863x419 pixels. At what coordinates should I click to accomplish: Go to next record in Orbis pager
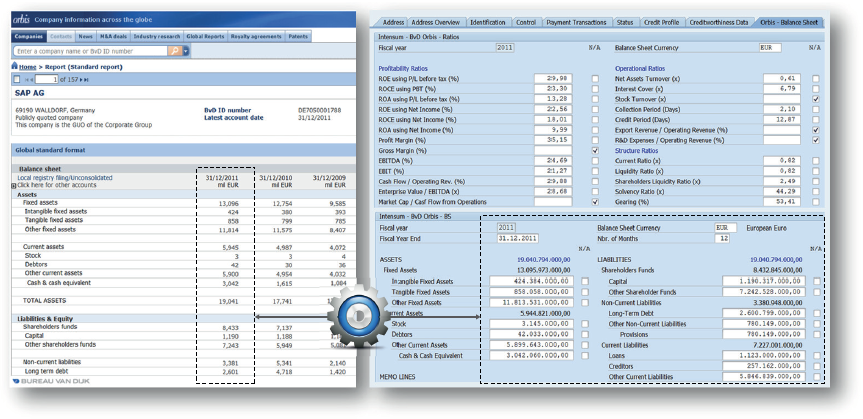[81, 80]
